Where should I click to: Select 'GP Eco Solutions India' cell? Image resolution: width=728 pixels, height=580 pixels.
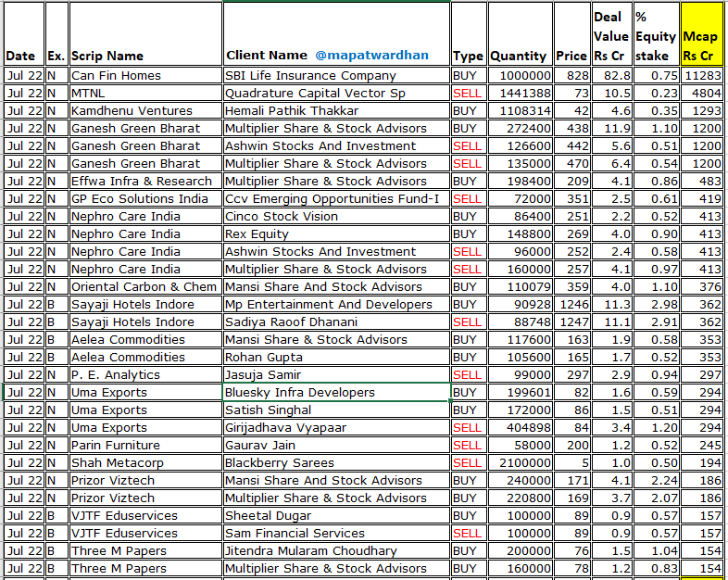(145, 199)
